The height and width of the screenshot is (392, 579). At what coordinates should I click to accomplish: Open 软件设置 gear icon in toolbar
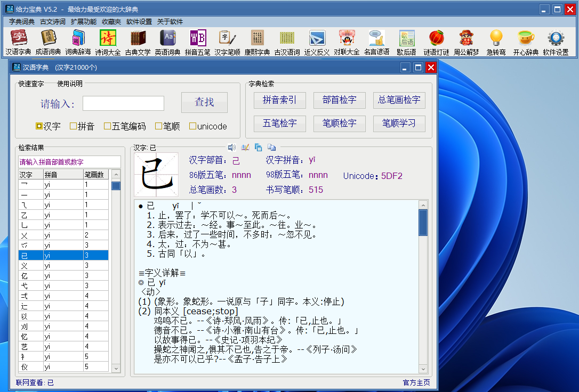point(556,43)
